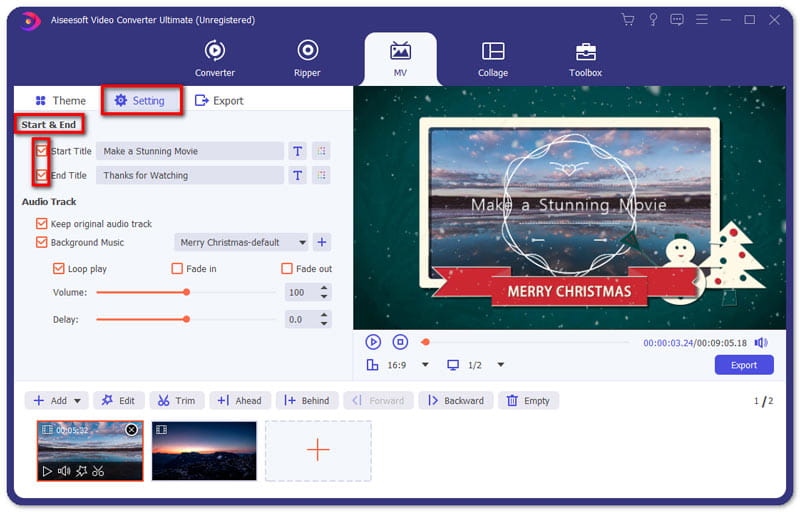The width and height of the screenshot is (800, 512).
Task: Enable the Fade out checkbox
Action: [x=287, y=269]
